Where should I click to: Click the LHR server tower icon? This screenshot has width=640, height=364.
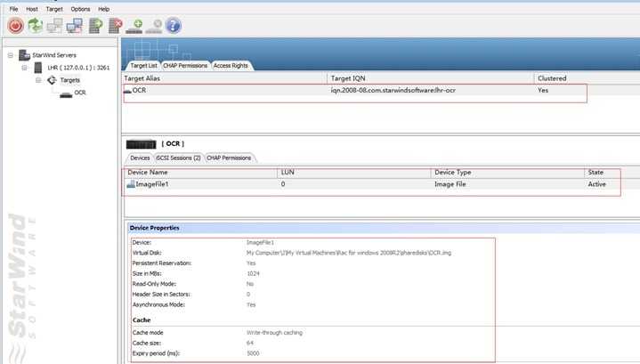(38, 68)
